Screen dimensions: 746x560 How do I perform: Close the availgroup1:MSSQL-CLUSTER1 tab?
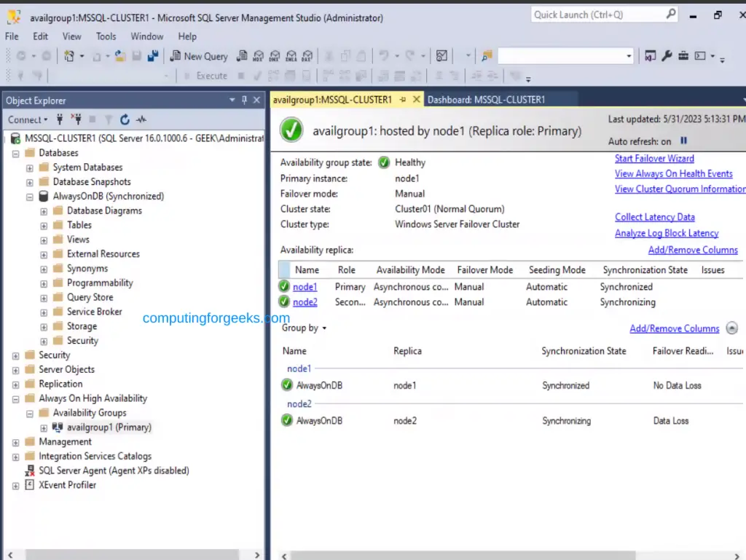coord(416,99)
